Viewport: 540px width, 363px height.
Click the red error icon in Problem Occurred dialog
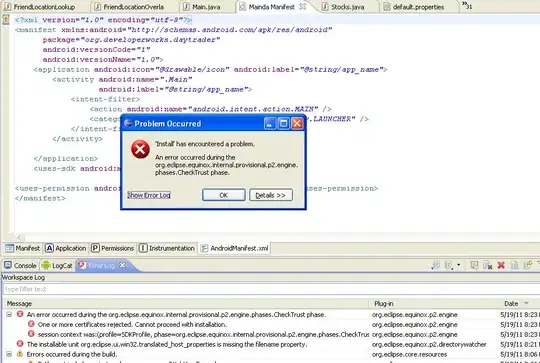pyautogui.click(x=140, y=149)
